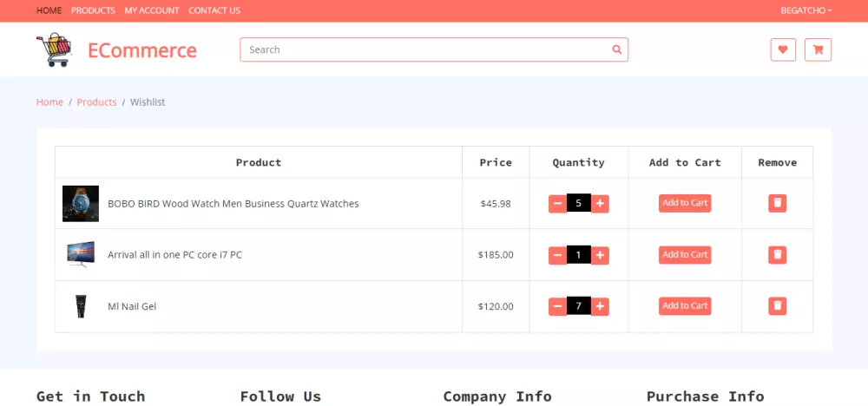Viewport: 868px width, 406px height.
Task: Click the ECommerce shopping cart logo
Action: (x=53, y=50)
